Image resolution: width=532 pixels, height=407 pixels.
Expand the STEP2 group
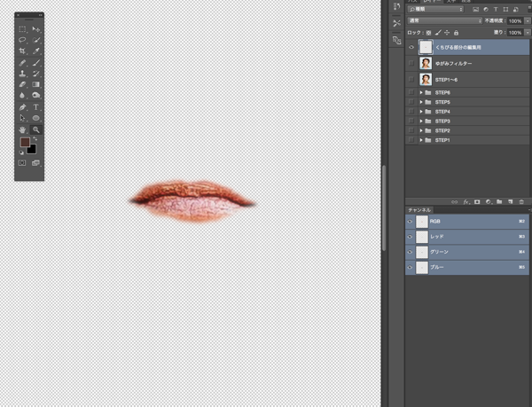(x=421, y=130)
